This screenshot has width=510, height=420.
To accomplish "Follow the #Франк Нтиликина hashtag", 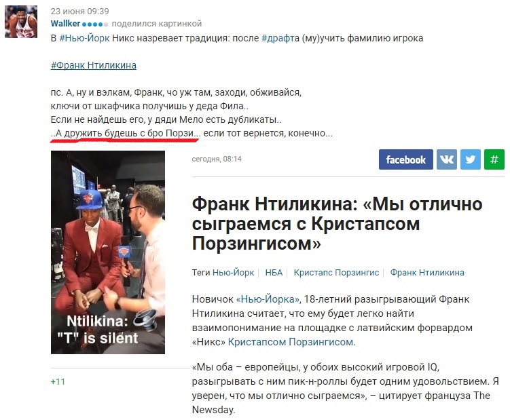I will 93,65.
